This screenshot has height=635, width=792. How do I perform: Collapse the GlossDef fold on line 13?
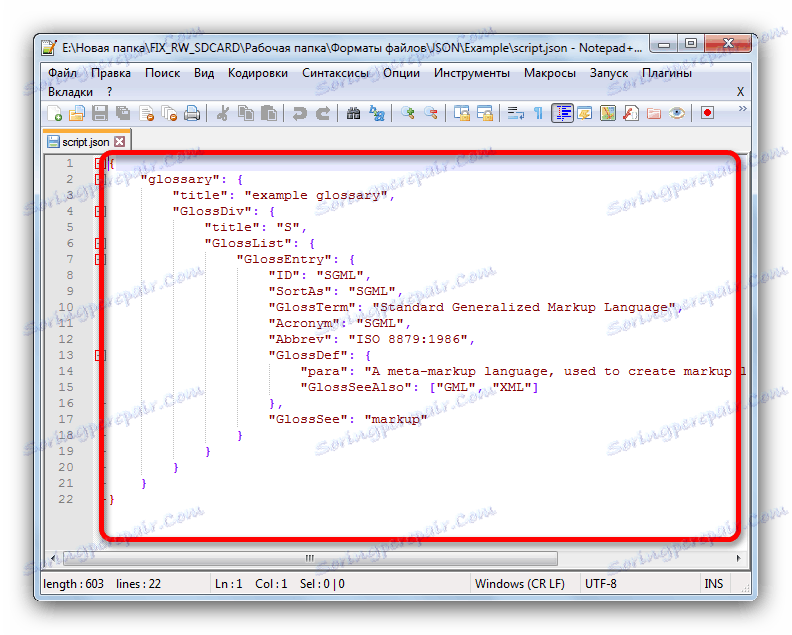coord(100,356)
